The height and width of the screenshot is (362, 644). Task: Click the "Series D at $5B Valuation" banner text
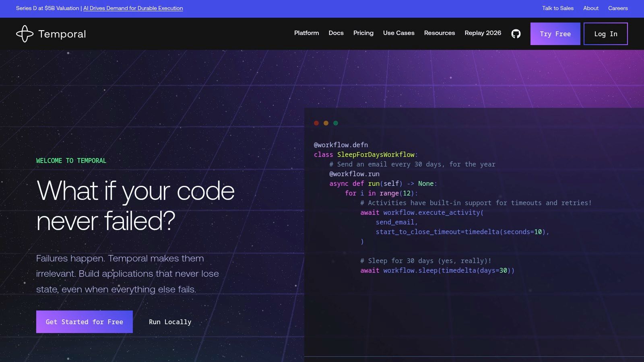47,8
